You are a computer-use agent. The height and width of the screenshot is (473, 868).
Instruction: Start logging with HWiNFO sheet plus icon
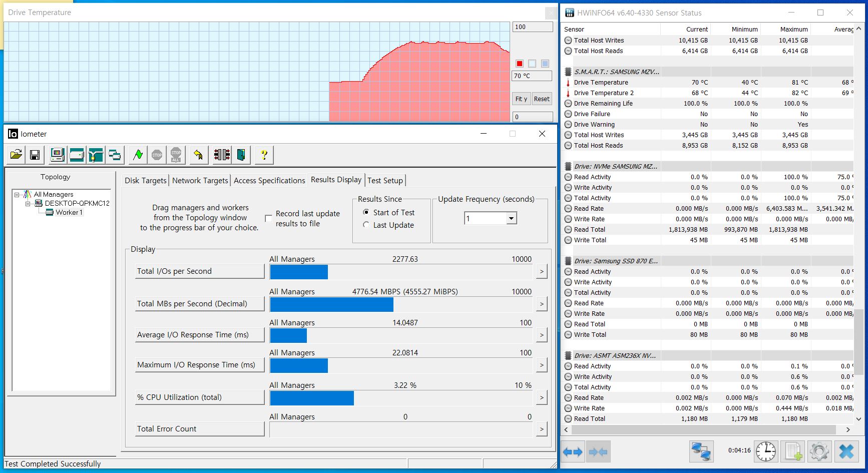coord(793,452)
